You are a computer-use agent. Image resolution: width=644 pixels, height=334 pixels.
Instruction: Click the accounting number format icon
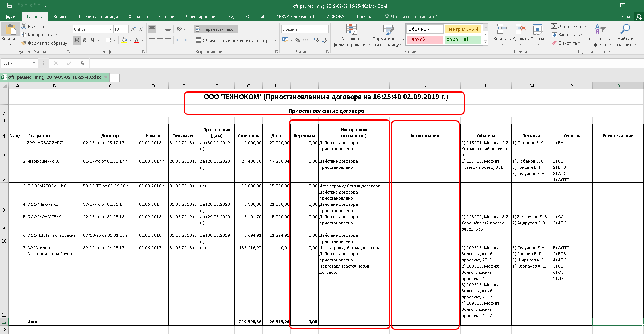tap(285, 40)
